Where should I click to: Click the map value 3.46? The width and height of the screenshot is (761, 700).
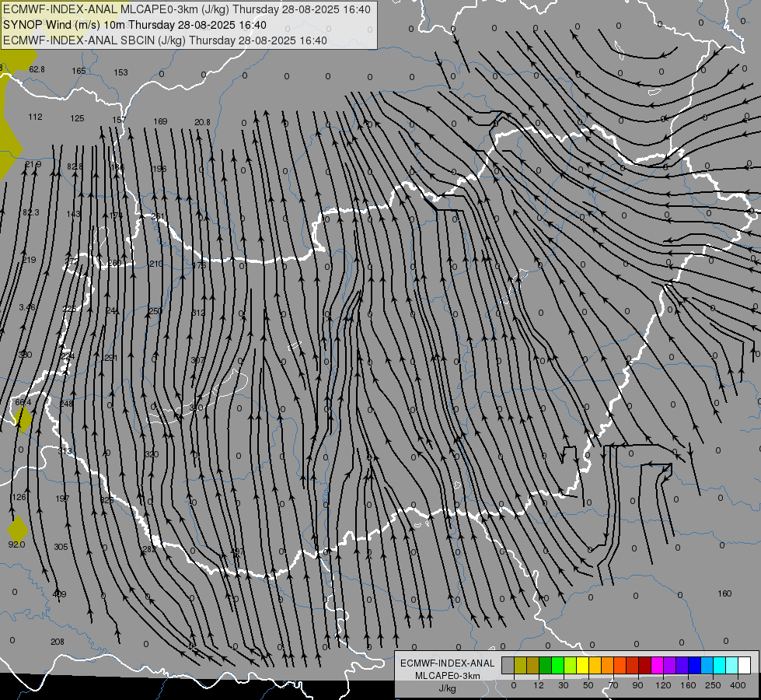(27, 307)
